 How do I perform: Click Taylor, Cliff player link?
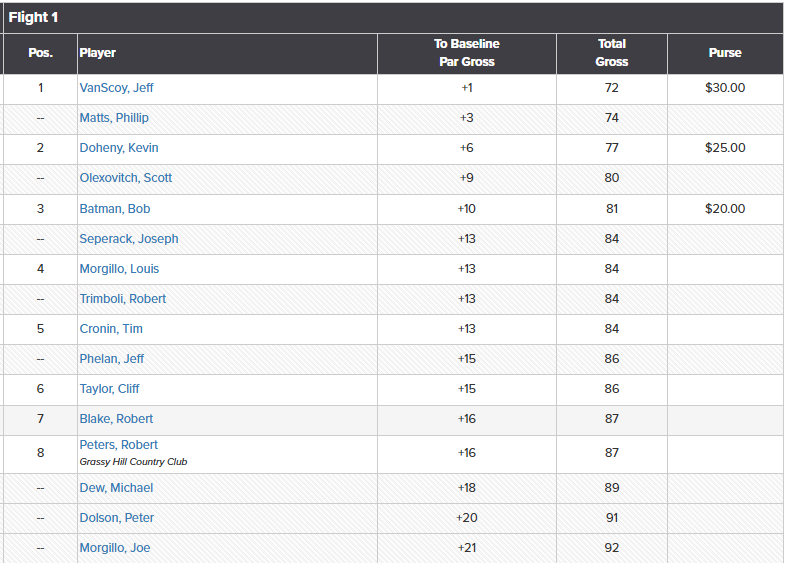click(110, 389)
